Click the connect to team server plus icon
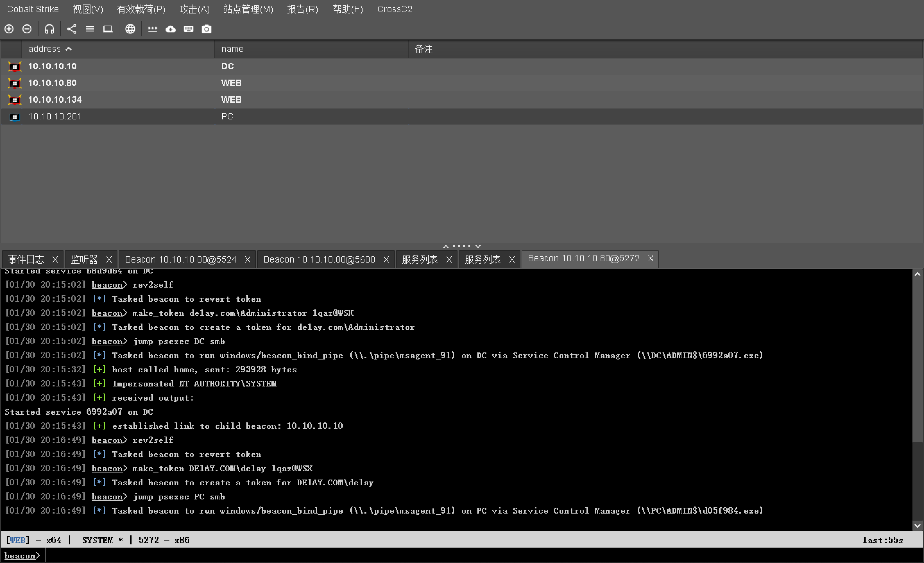Screen dimensions: 924x563 (x=9, y=29)
